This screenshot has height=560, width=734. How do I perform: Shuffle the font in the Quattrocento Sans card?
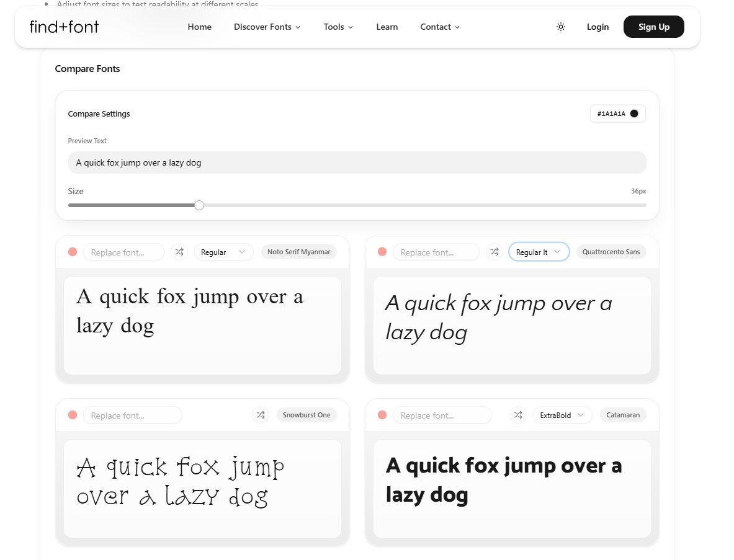pyautogui.click(x=495, y=252)
